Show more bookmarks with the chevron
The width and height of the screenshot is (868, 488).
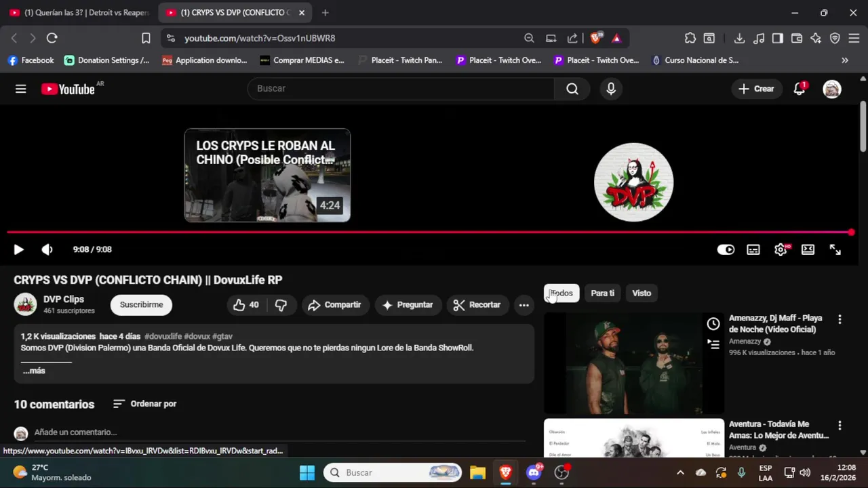point(845,60)
